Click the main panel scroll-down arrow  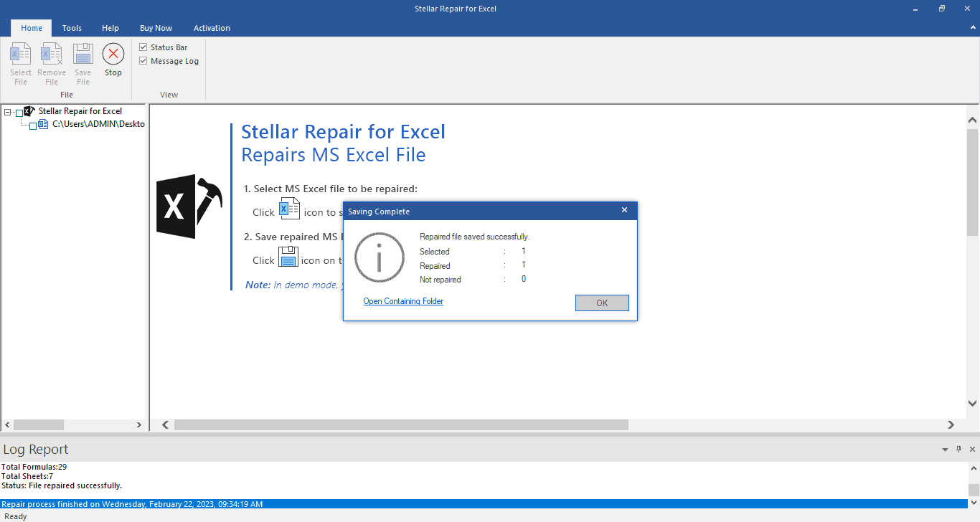[973, 404]
